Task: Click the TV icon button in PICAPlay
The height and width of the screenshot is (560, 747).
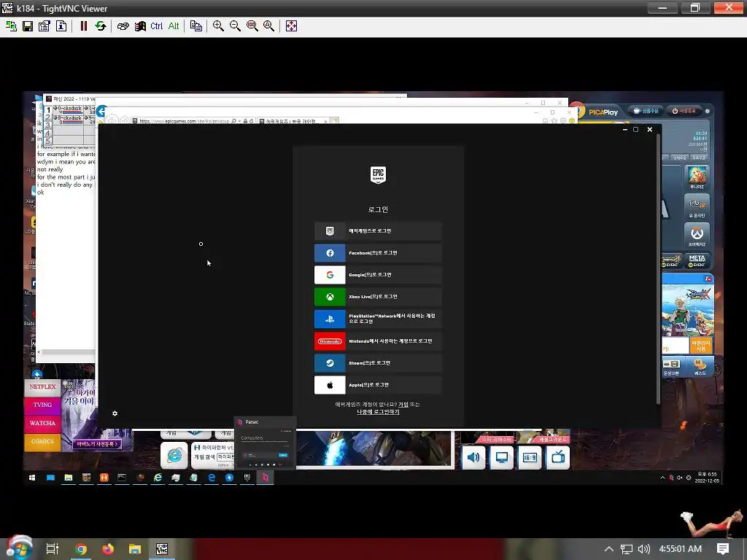Action: 558,458
